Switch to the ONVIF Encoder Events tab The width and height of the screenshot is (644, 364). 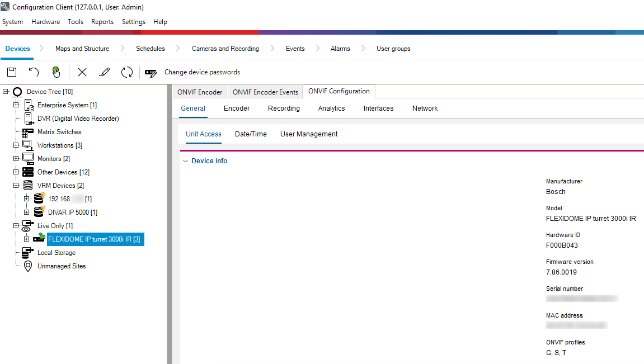click(x=265, y=92)
